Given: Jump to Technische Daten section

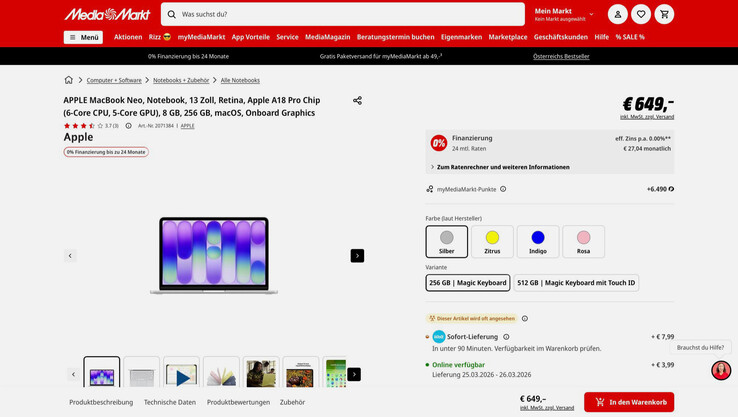Looking at the screenshot, I should [x=170, y=402].
